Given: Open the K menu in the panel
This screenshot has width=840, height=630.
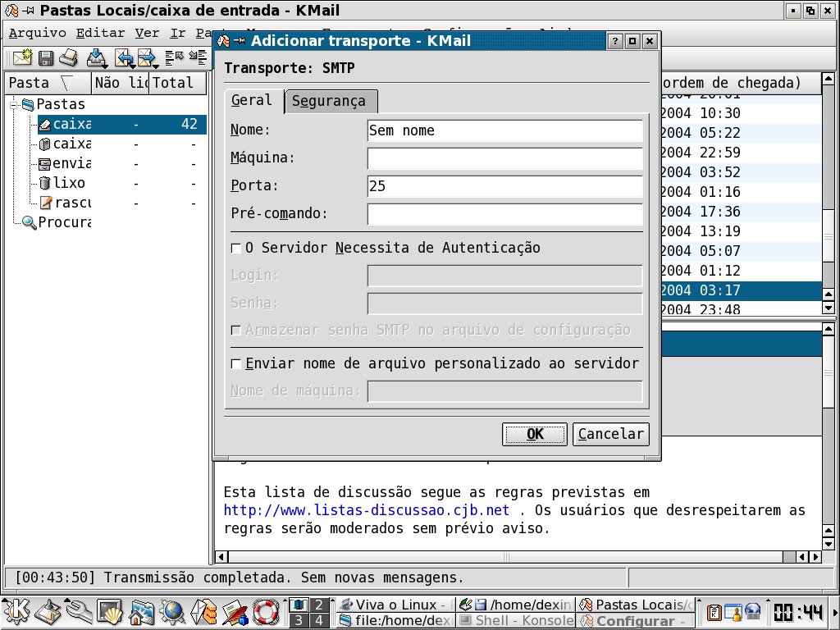Looking at the screenshot, I should (16, 612).
